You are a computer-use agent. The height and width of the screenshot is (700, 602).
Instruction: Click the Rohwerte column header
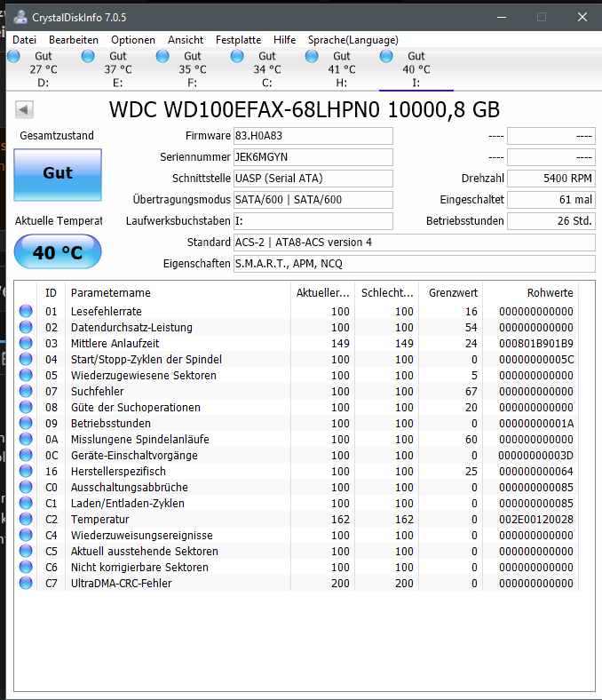pyautogui.click(x=531, y=293)
